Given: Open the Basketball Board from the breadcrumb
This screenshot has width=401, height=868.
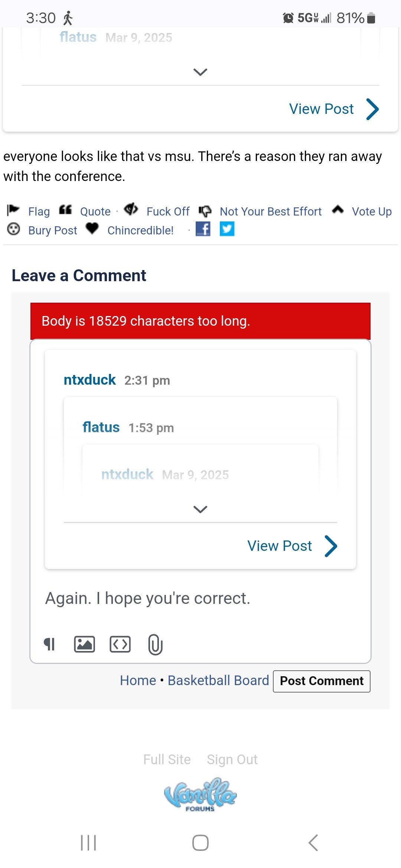Looking at the screenshot, I should pyautogui.click(x=218, y=680).
